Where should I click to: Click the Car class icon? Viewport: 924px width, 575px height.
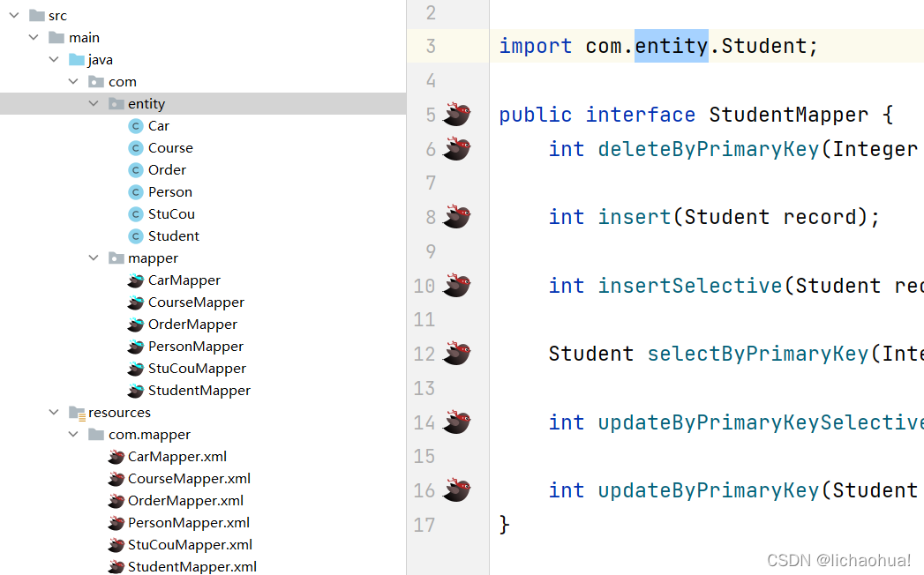[x=136, y=125]
